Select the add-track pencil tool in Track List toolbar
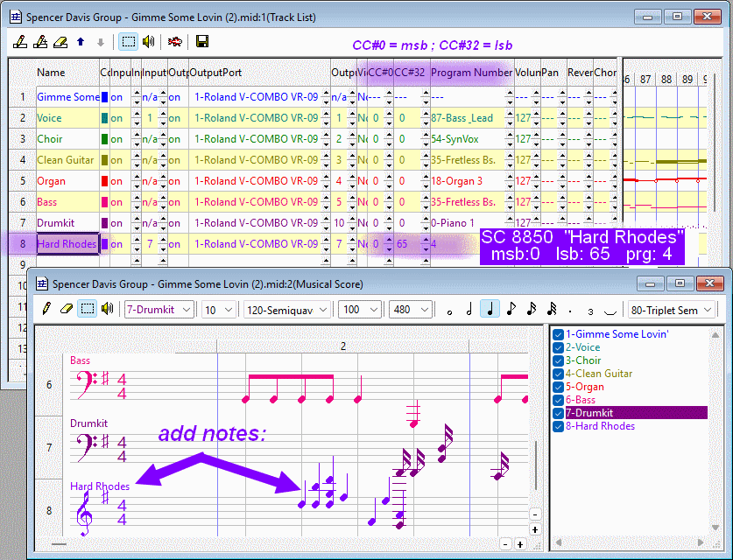Image resolution: width=733 pixels, height=560 pixels. tap(40, 42)
